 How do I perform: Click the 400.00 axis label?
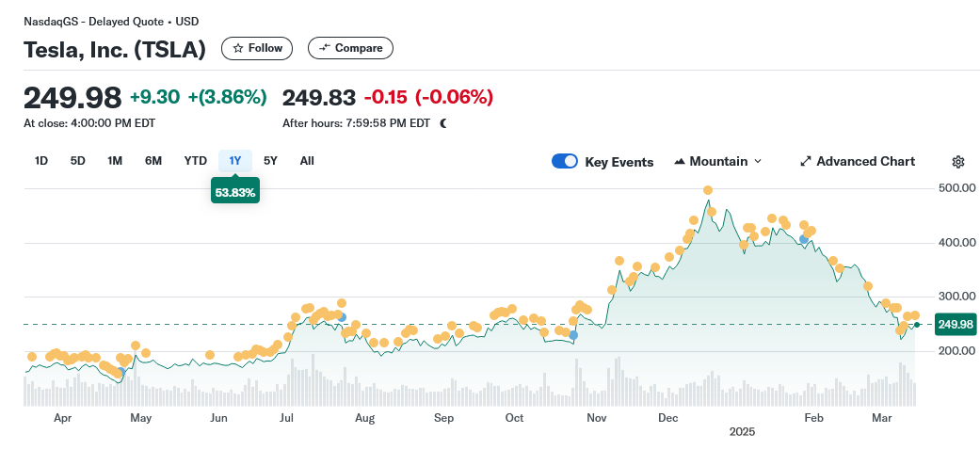[956, 243]
